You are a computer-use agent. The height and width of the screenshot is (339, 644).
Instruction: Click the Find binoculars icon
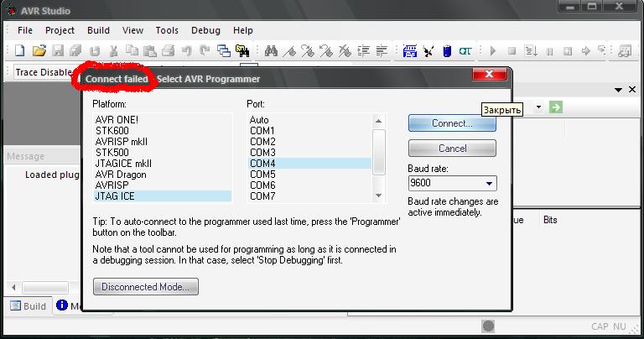[271, 51]
